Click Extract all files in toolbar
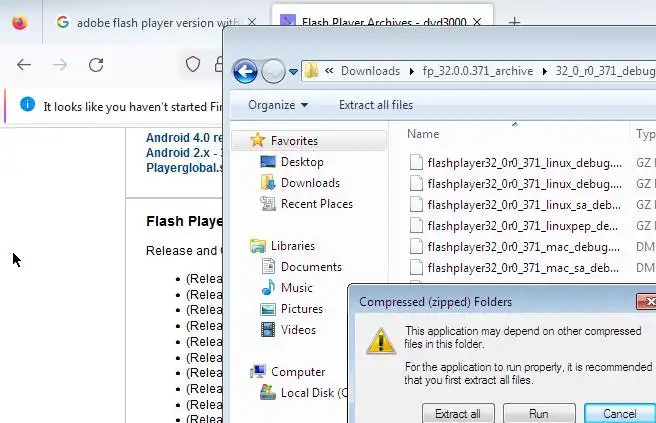Viewport: 656px width, 423px height. click(x=376, y=105)
